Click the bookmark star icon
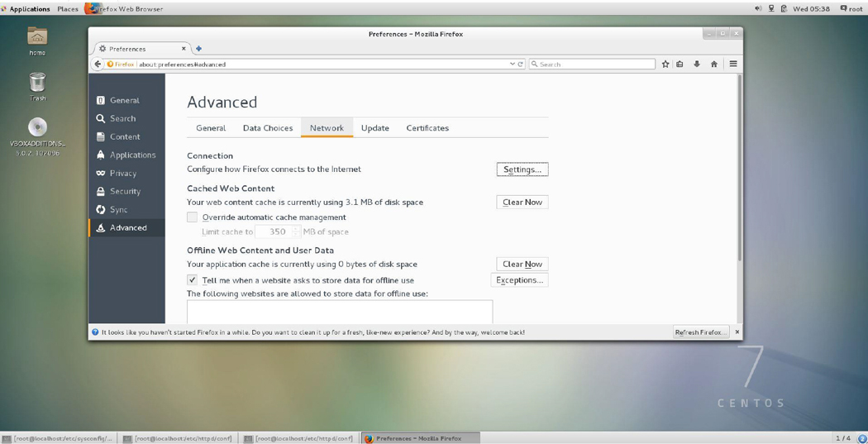Image resolution: width=868 pixels, height=444 pixels. 665,64
